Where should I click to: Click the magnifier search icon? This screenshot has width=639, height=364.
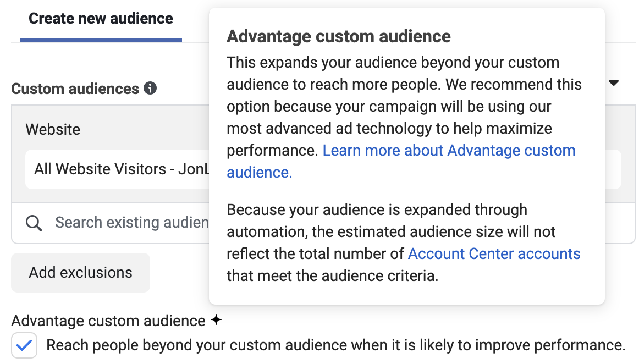pos(34,223)
